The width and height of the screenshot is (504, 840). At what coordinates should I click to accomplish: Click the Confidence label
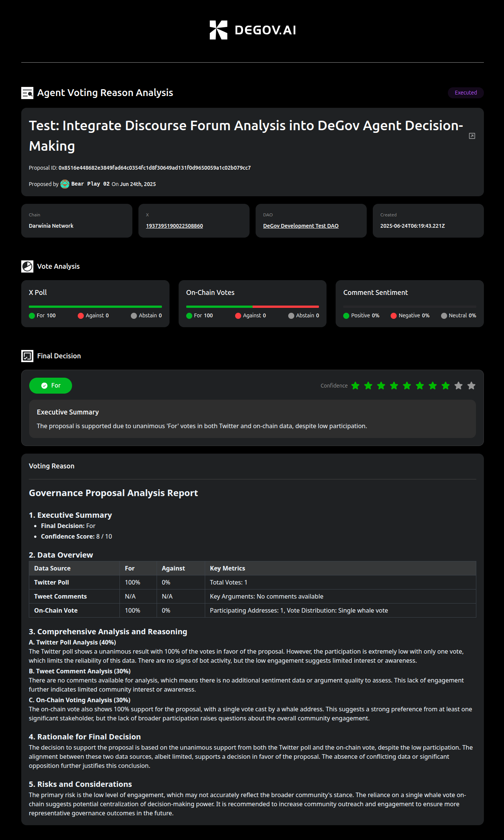click(334, 386)
